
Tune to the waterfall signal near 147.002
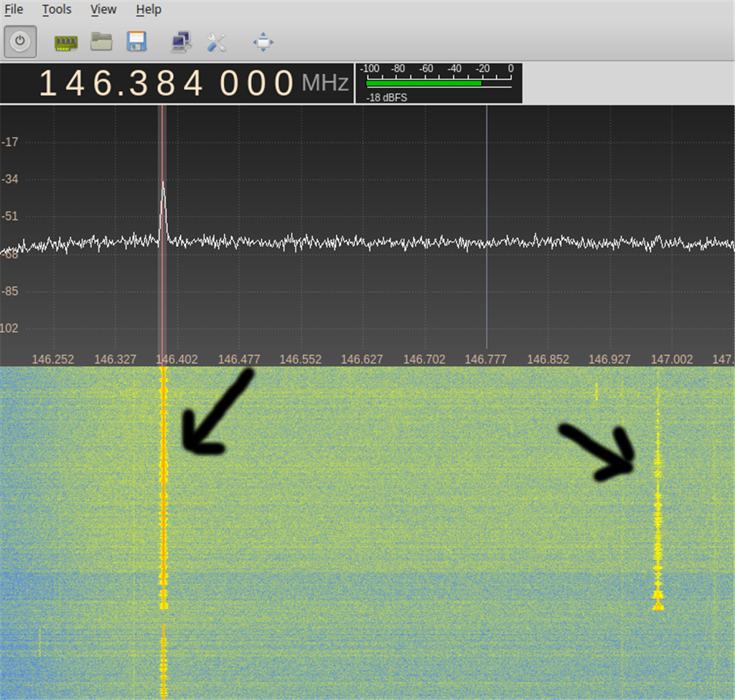click(657, 517)
